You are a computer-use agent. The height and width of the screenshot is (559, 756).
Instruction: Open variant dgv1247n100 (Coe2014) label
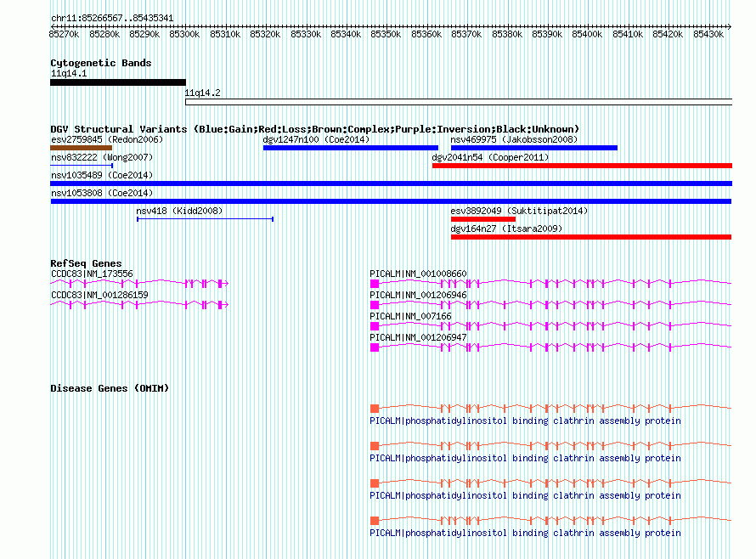tap(316, 139)
